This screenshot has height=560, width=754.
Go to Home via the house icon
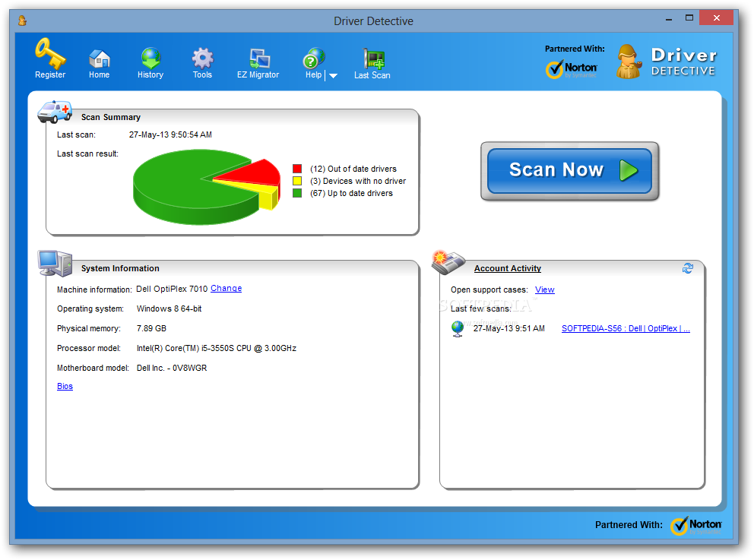point(100,59)
